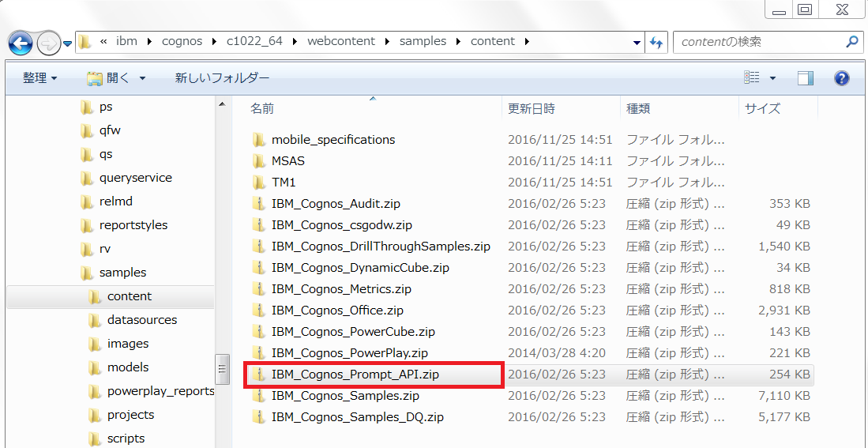This screenshot has height=448, width=868.
Task: Open the address bar history dropdown
Action: (x=637, y=43)
